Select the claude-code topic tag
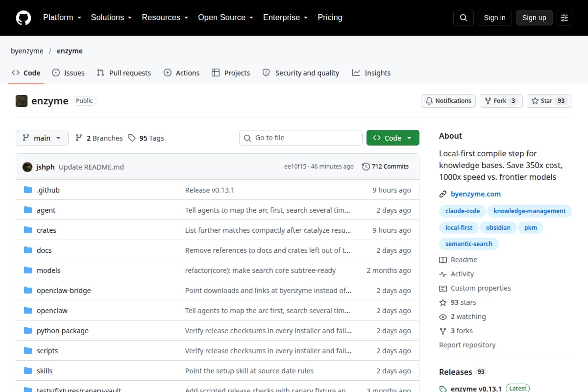The height and width of the screenshot is (392, 588). (463, 211)
